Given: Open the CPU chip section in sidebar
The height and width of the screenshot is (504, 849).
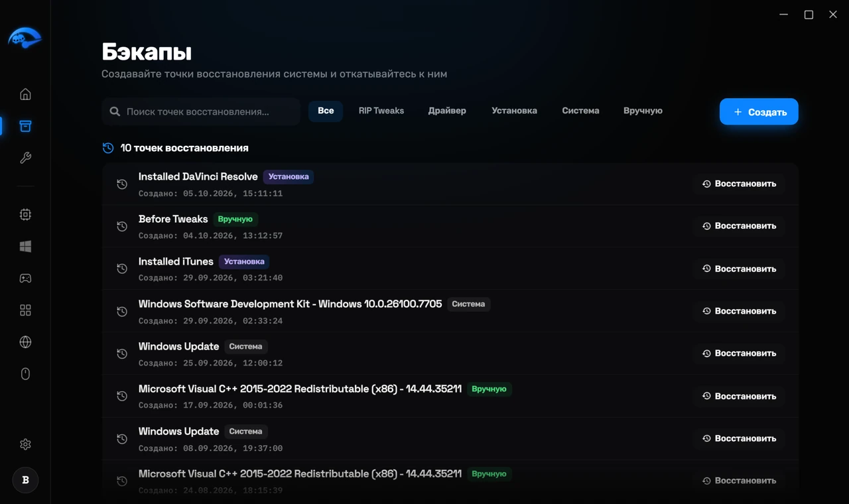Looking at the screenshot, I should (25, 214).
